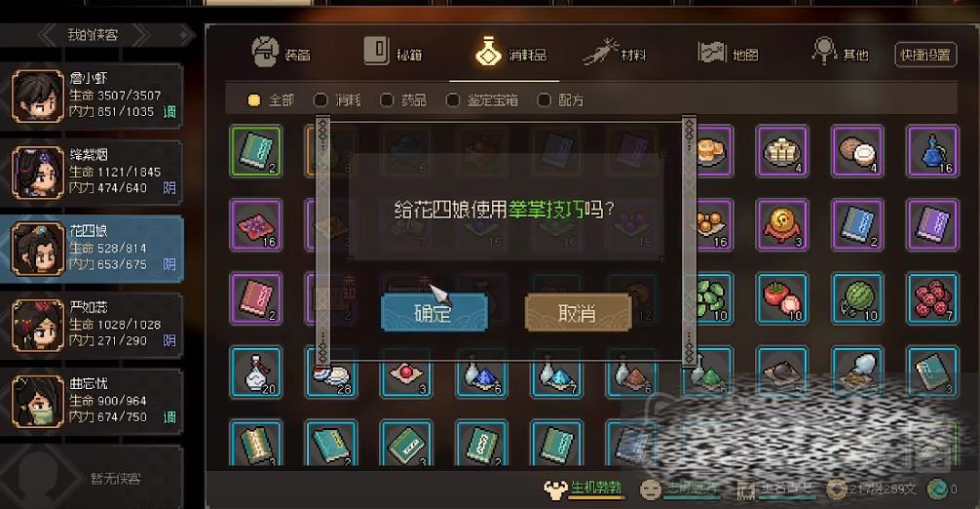Screen dimensions: 980x509
Task: Select the white porcelain bottle item, count 20
Action: (x=255, y=372)
